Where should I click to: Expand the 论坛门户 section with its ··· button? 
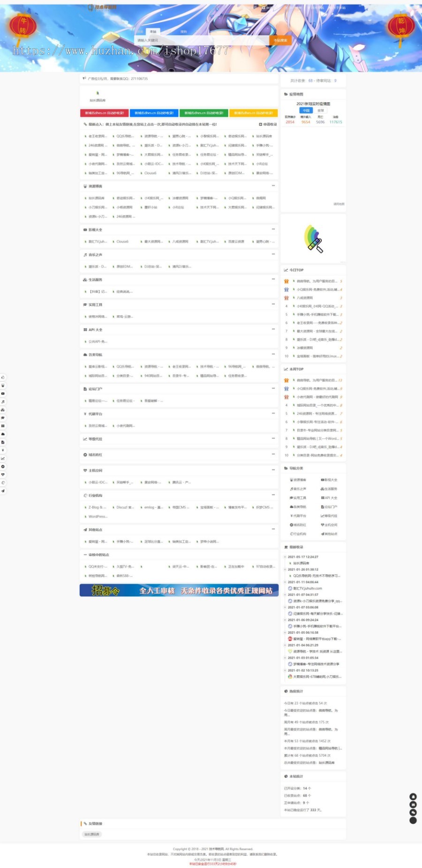273,388
